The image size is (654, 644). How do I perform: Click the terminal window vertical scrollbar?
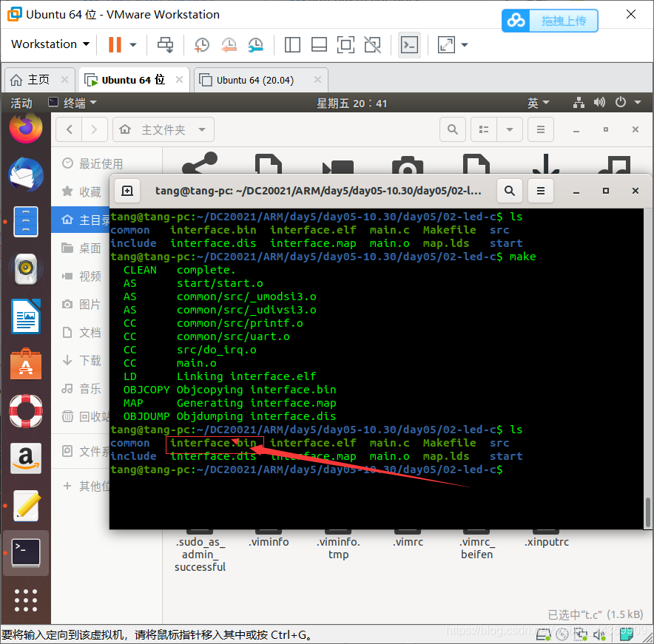click(648, 512)
